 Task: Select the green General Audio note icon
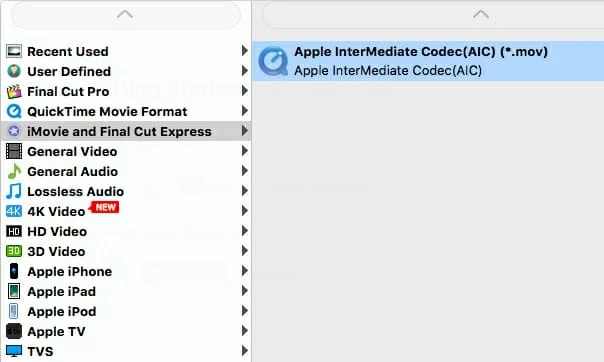[x=14, y=171]
